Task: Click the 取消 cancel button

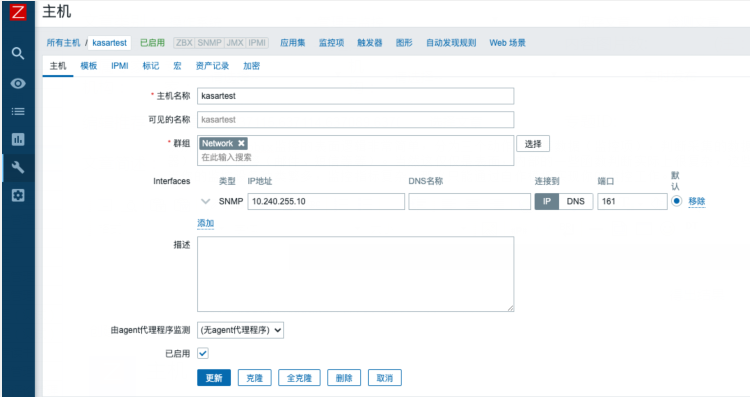Action: click(385, 378)
